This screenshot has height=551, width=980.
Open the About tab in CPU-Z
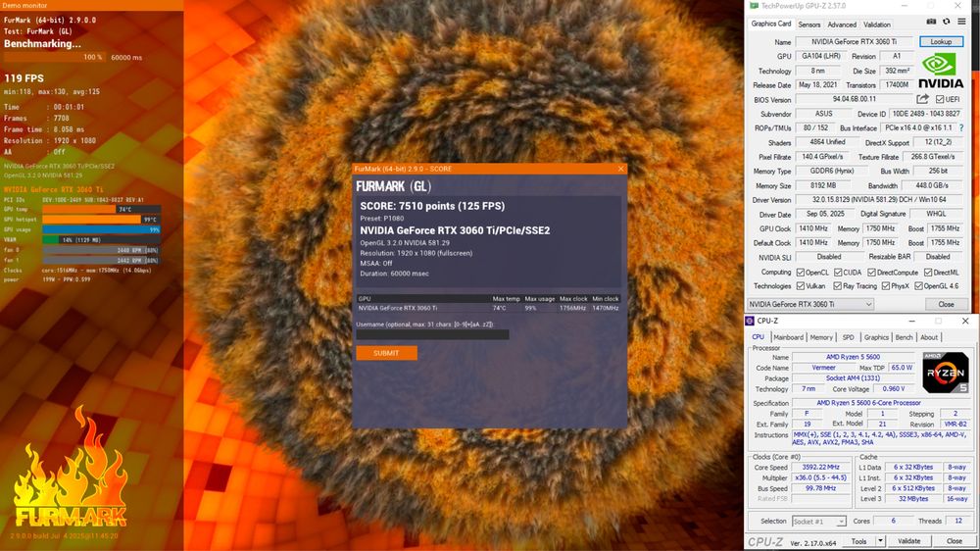coord(929,337)
